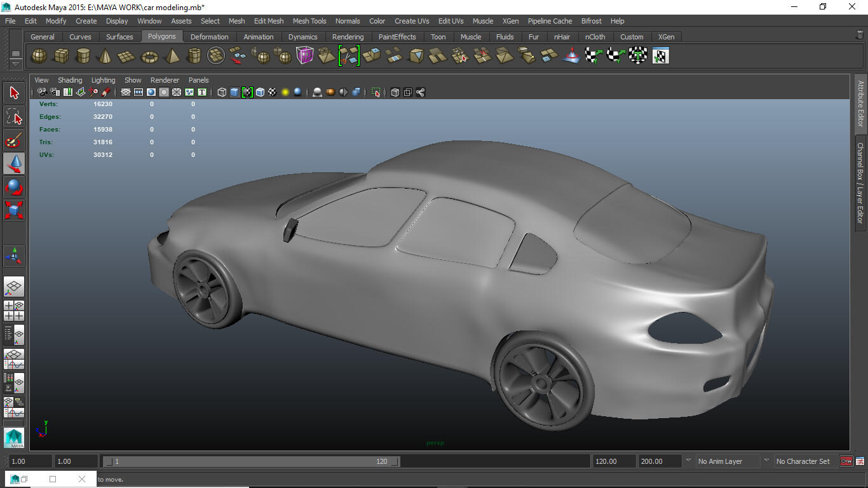Viewport: 868px width, 488px height.
Task: Open the UV Texture Editor shelf icon
Action: [x=660, y=57]
